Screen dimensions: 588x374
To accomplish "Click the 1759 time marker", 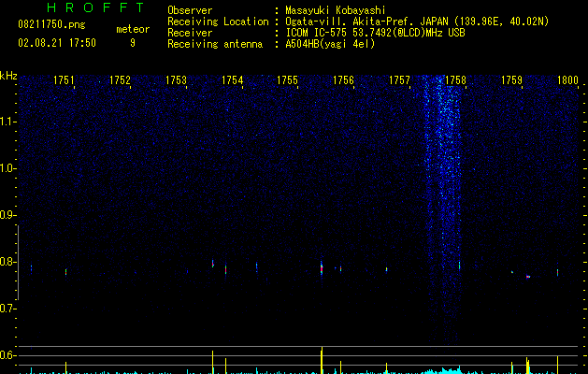I will (511, 80).
